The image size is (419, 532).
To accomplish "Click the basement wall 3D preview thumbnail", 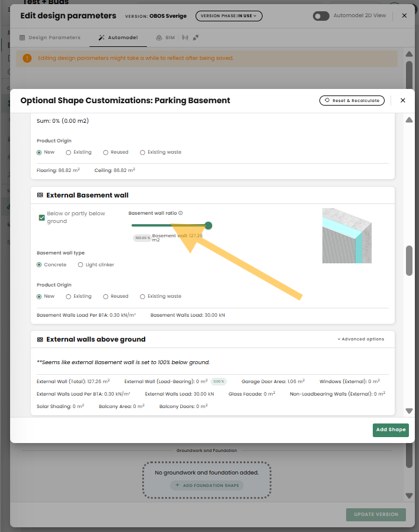I will click(347, 235).
